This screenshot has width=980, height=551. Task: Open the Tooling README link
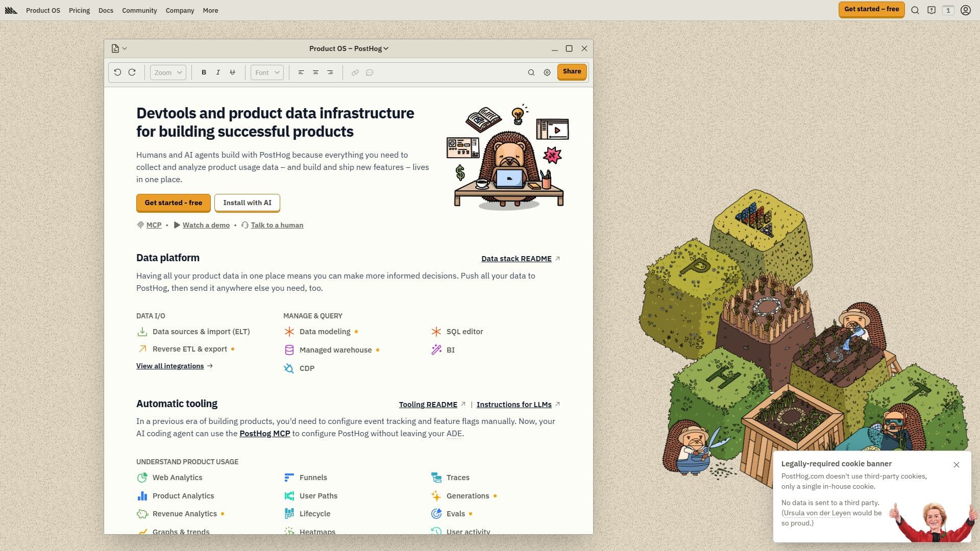pos(428,405)
